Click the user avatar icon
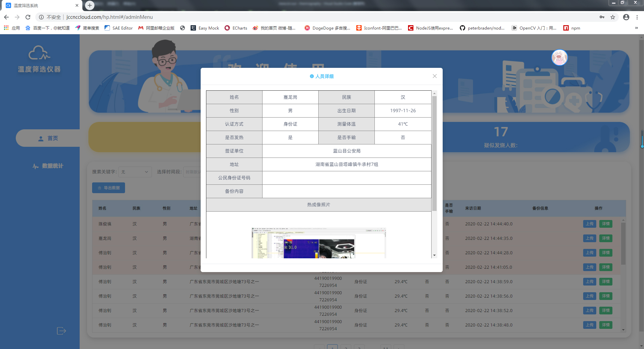Screen dimensions: 644x349 559,58
